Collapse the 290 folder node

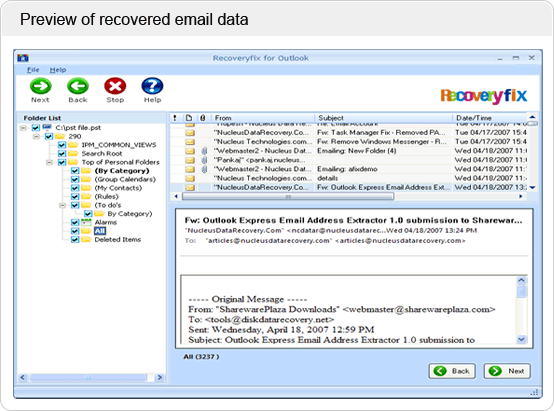[x=36, y=136]
